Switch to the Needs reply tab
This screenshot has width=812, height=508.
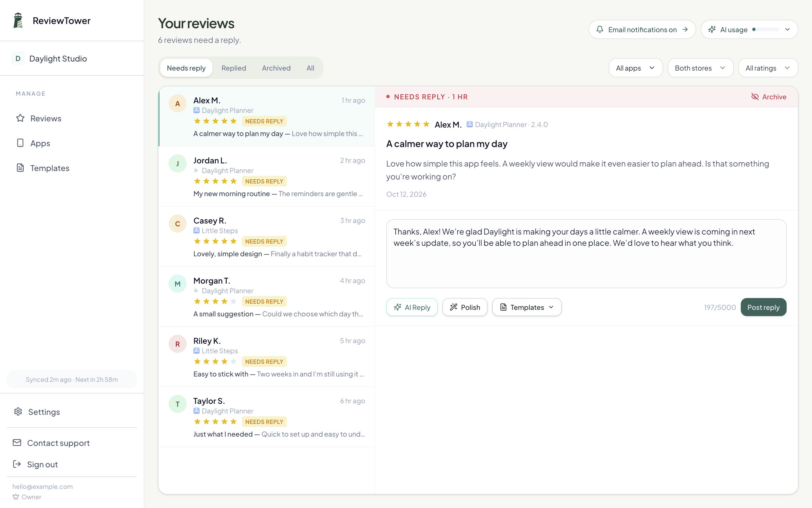point(186,68)
